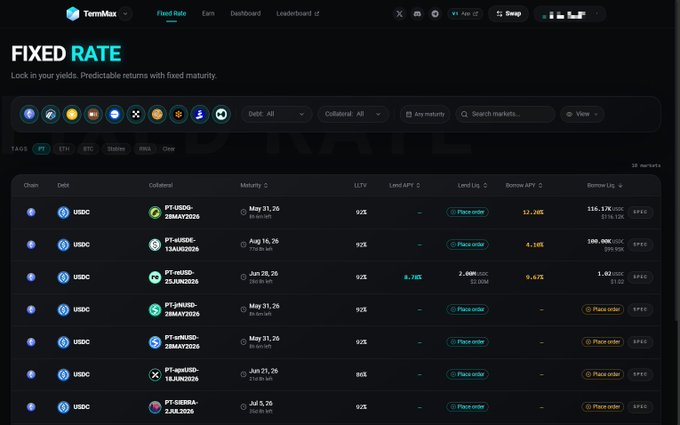Open the Discord social link

pyautogui.click(x=417, y=14)
